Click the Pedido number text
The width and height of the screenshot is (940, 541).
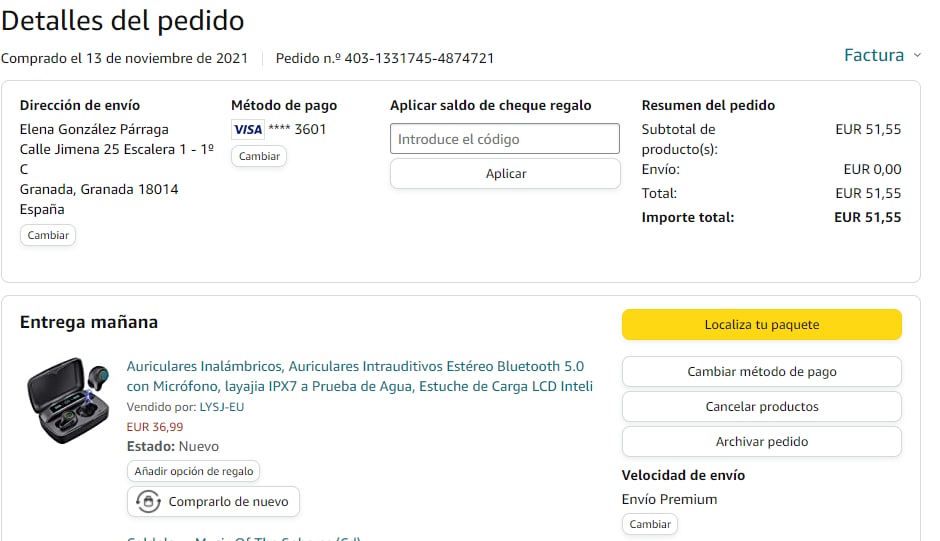(x=385, y=58)
